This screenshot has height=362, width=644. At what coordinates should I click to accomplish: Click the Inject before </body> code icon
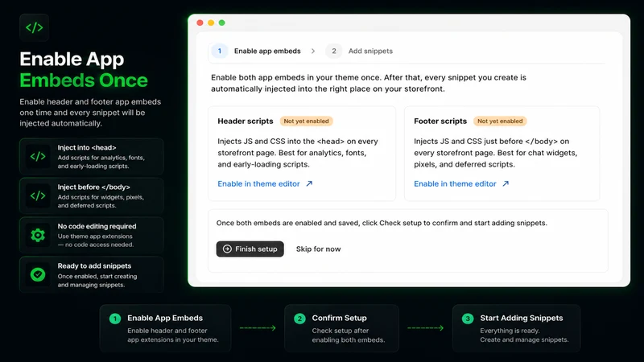(x=38, y=195)
